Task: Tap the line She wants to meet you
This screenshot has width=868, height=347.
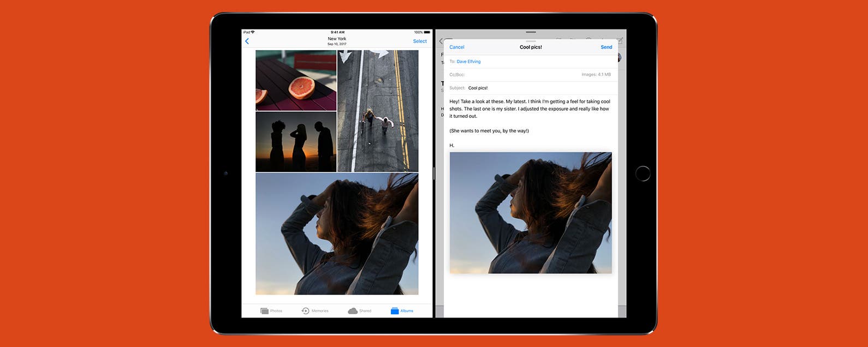Action: pyautogui.click(x=489, y=131)
